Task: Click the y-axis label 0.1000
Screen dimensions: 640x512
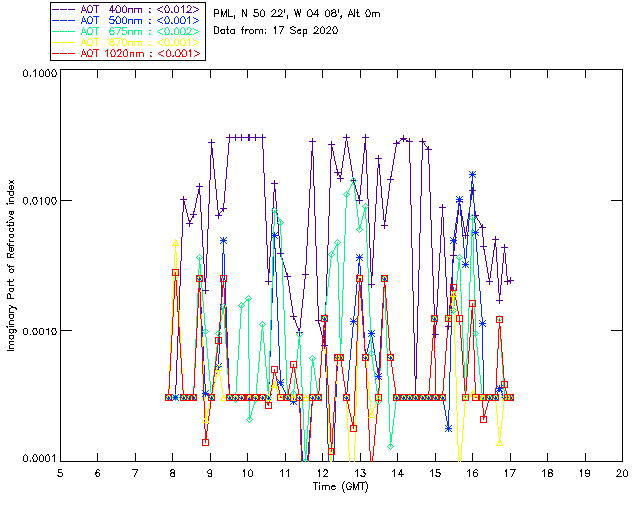Action: click(x=39, y=73)
